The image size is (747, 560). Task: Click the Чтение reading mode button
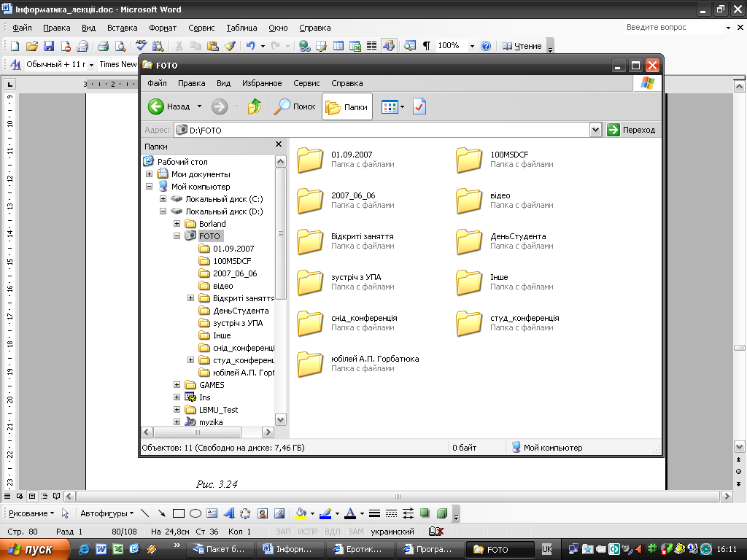point(522,46)
